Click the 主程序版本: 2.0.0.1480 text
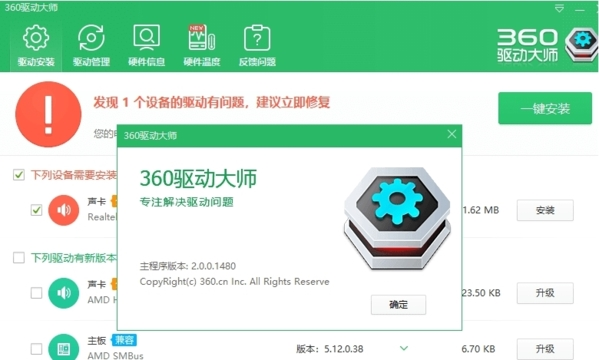The height and width of the screenshot is (360, 599). (188, 266)
